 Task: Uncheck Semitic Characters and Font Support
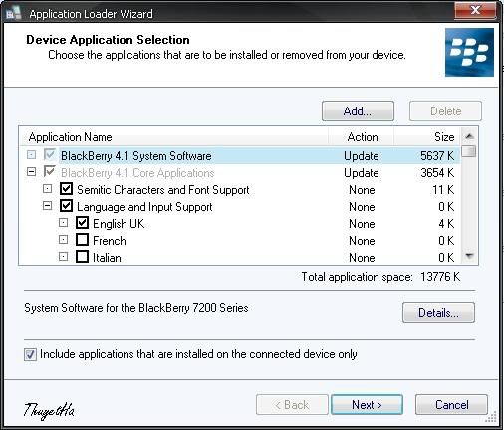click(66, 189)
